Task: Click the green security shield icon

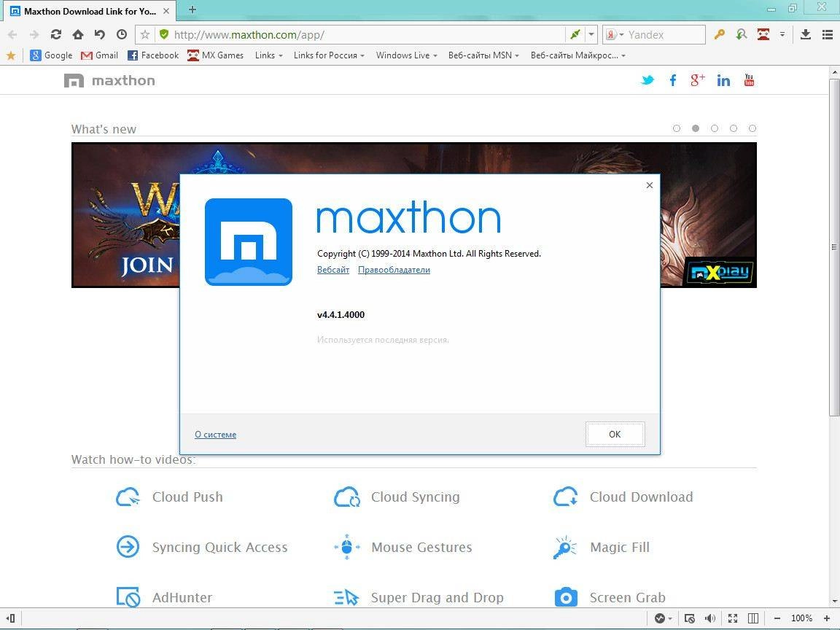Action: (x=164, y=35)
